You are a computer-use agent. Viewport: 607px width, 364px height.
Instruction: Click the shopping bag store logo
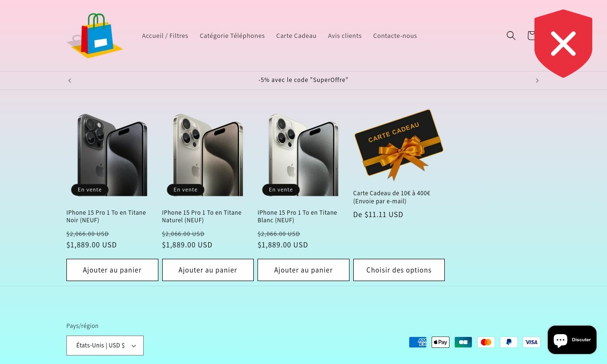pyautogui.click(x=95, y=36)
